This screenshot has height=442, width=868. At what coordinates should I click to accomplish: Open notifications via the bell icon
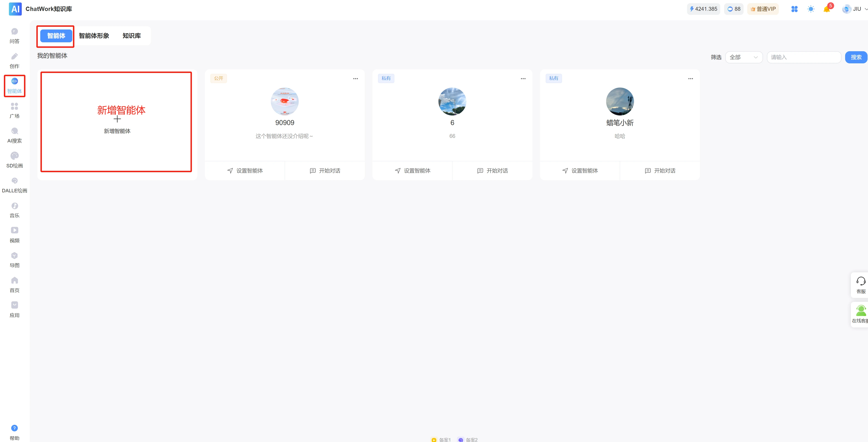[827, 9]
